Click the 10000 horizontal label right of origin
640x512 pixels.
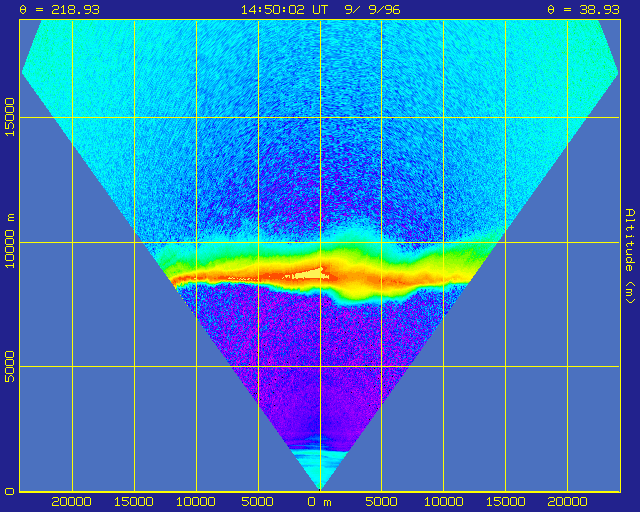tap(444, 502)
